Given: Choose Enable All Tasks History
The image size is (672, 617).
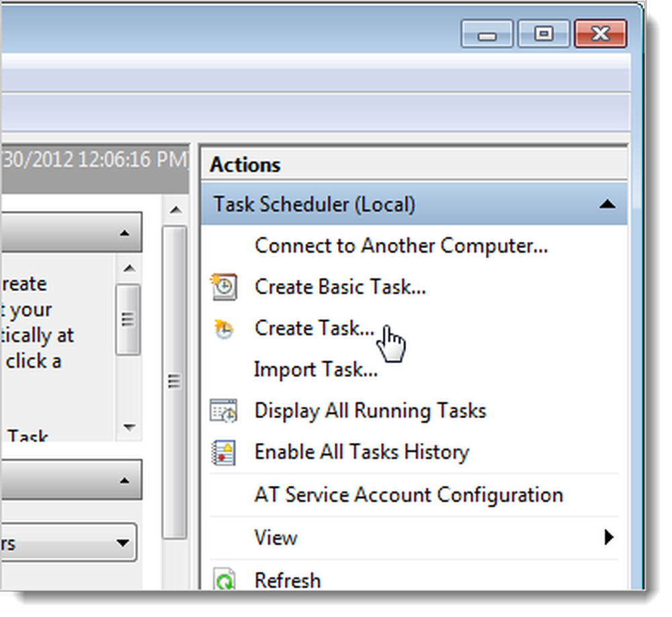Looking at the screenshot, I should tap(362, 452).
